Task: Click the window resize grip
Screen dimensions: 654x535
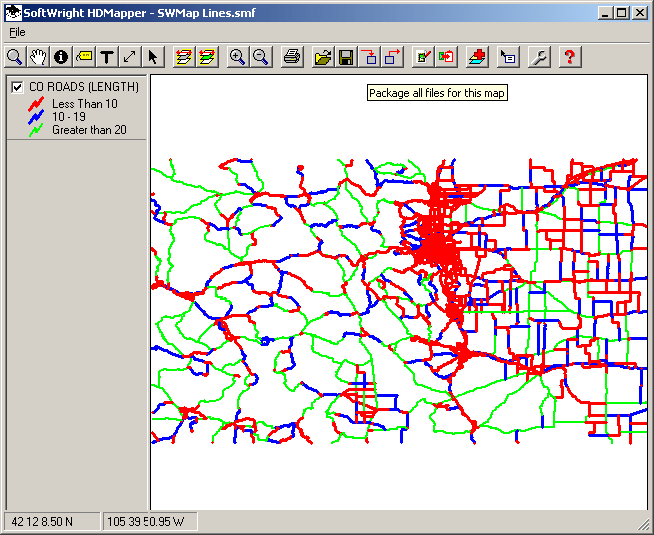Action: (x=644, y=525)
